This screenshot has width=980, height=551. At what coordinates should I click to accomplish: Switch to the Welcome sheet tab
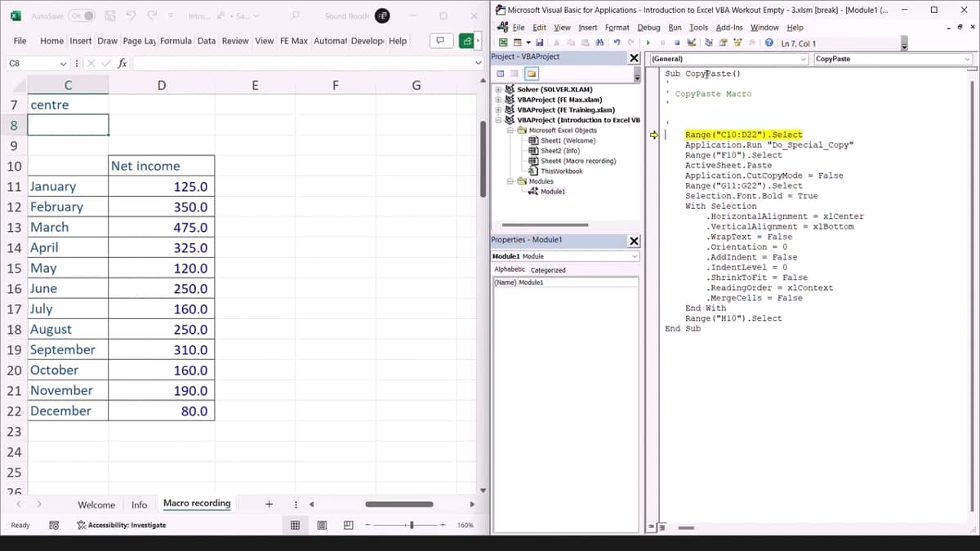(x=96, y=504)
